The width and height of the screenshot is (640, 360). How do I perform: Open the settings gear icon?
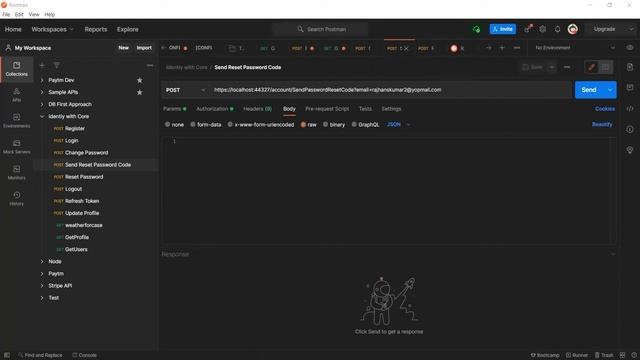pyautogui.click(x=542, y=29)
